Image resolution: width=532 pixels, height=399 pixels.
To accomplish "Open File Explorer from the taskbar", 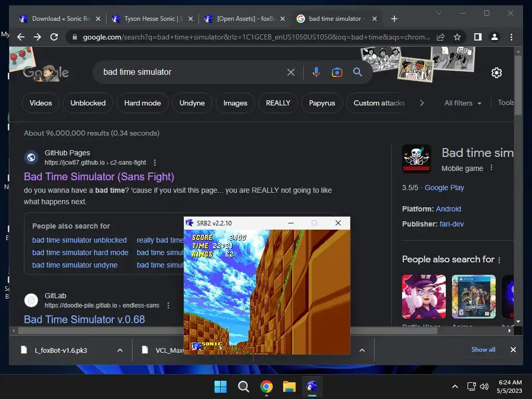I will click(289, 387).
